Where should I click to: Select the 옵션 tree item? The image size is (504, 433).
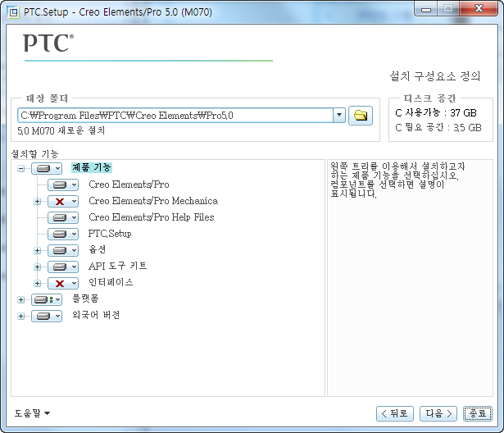tap(97, 250)
